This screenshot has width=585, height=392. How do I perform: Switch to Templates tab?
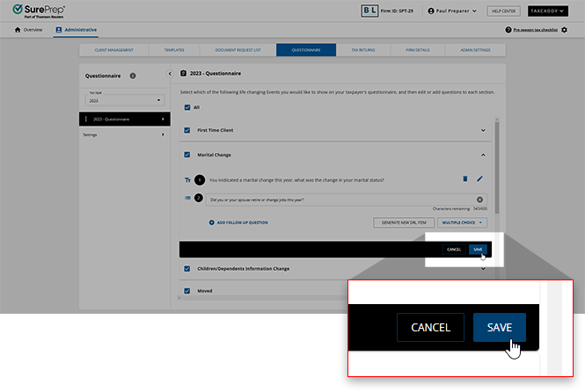pyautogui.click(x=174, y=50)
